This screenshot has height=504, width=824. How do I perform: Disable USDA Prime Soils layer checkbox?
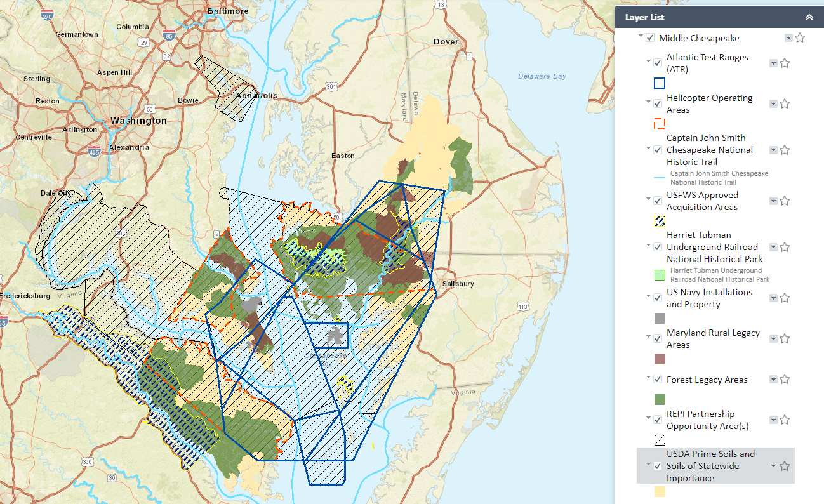[x=658, y=466]
